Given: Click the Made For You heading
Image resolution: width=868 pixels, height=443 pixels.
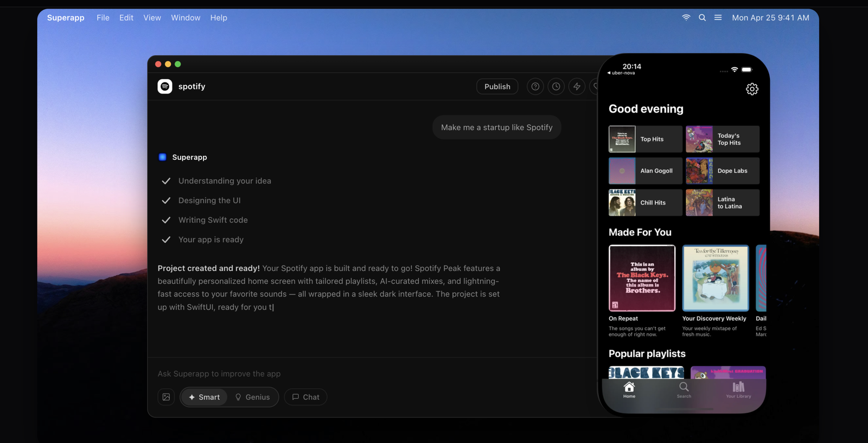Looking at the screenshot, I should 640,232.
